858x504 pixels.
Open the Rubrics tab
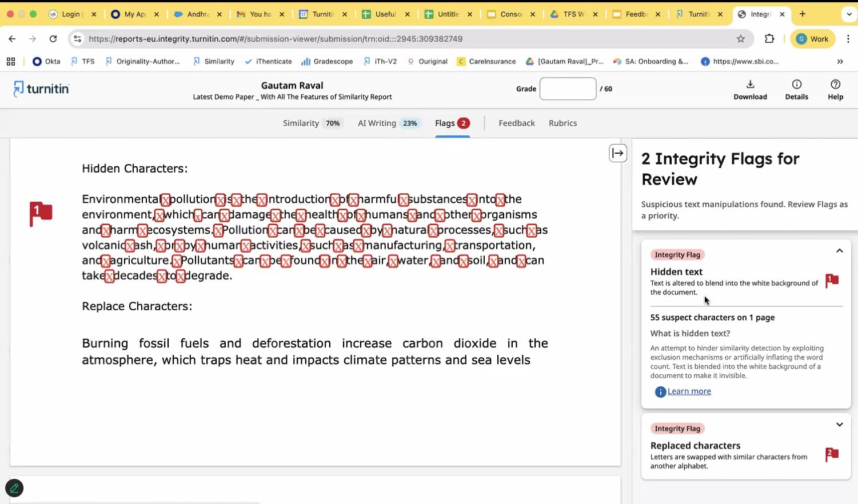[562, 123]
